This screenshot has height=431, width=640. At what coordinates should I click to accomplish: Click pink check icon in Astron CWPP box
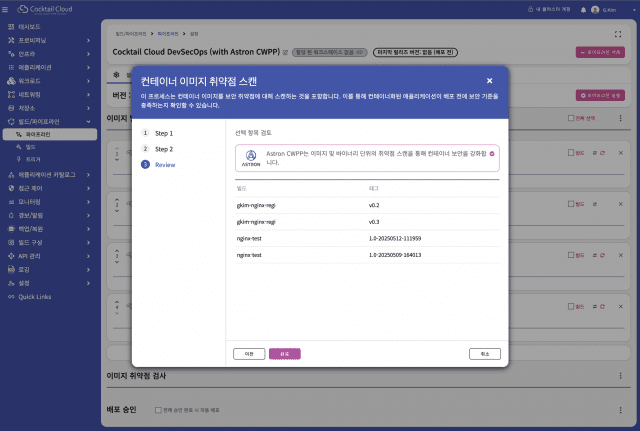492,154
